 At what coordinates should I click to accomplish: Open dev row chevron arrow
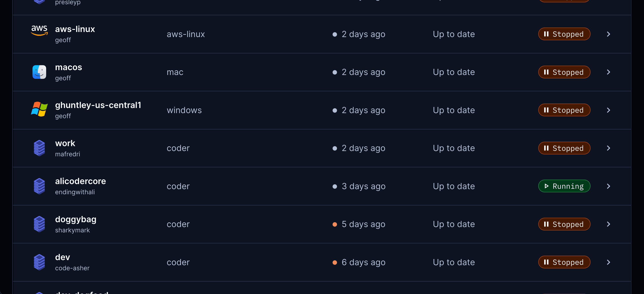point(608,262)
